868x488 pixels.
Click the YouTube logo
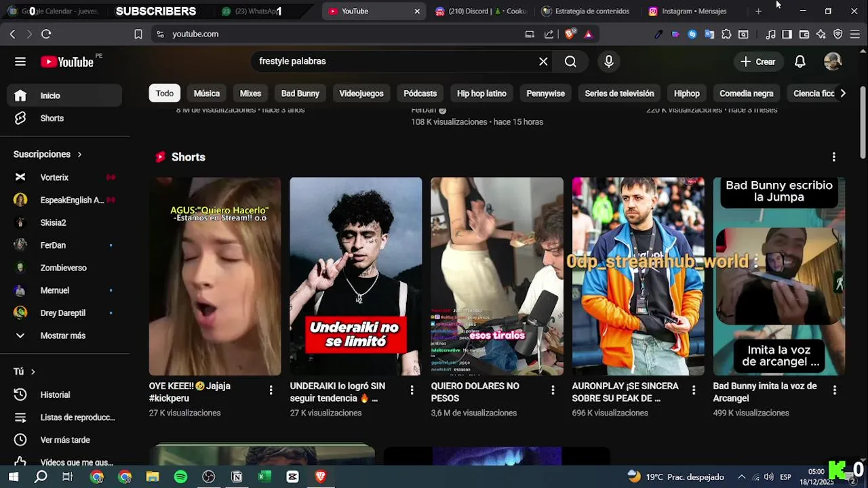click(66, 62)
